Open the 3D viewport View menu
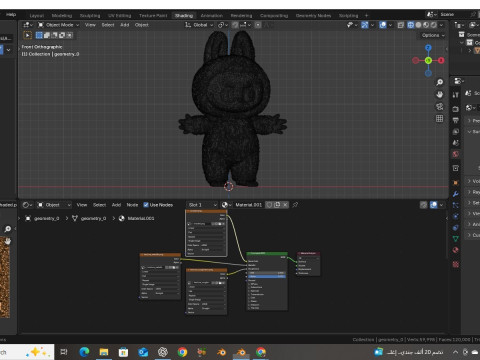The width and height of the screenshot is (480, 360). click(90, 25)
